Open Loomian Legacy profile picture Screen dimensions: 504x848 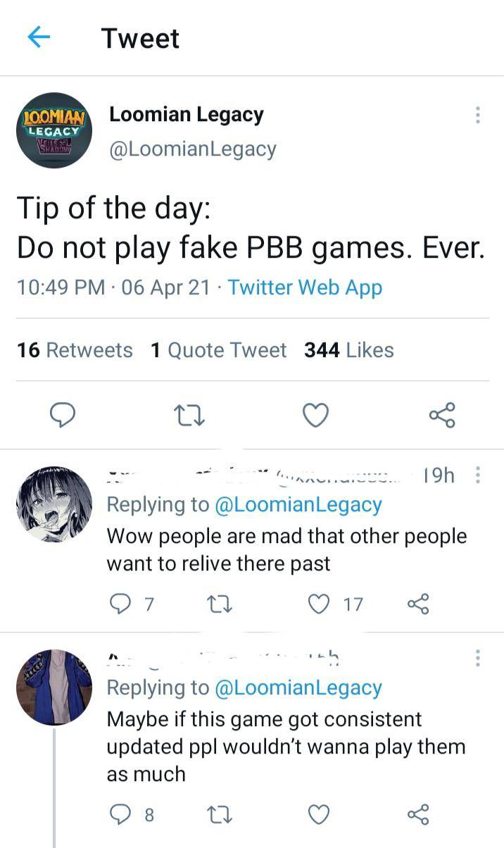[x=54, y=130]
